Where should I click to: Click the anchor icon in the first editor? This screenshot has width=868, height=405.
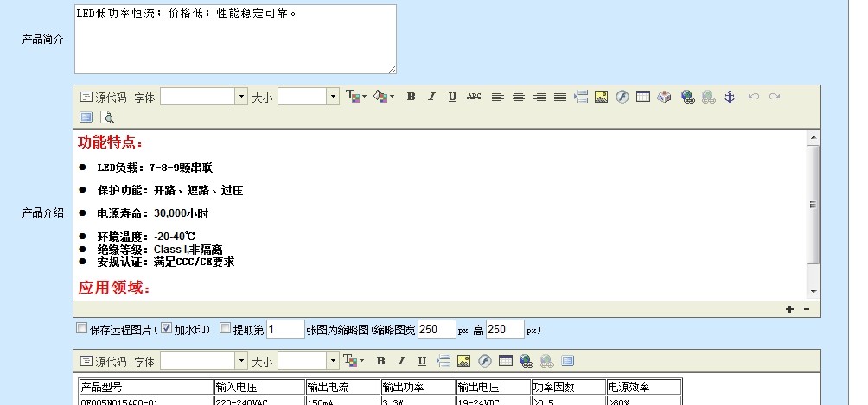click(x=729, y=97)
